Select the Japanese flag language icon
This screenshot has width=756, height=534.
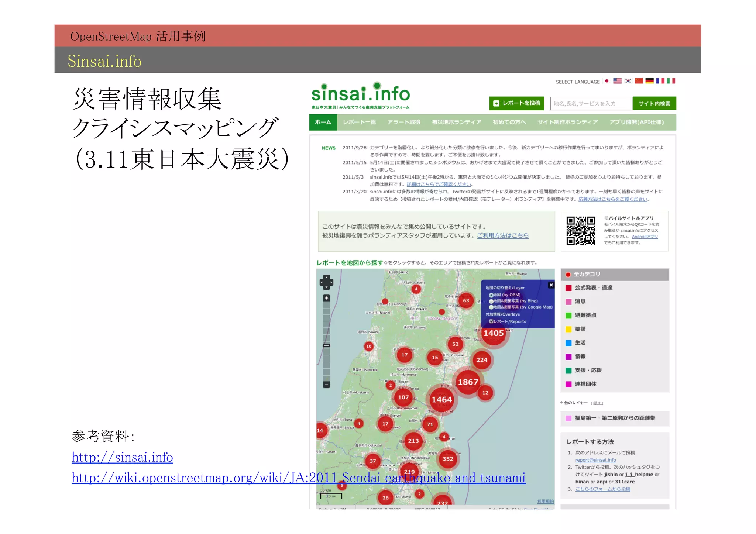[x=606, y=81]
